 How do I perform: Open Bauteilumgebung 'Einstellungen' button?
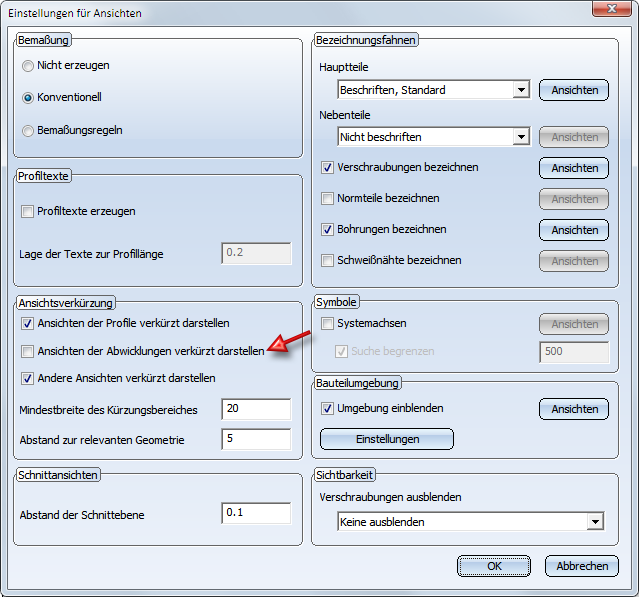[x=387, y=439]
